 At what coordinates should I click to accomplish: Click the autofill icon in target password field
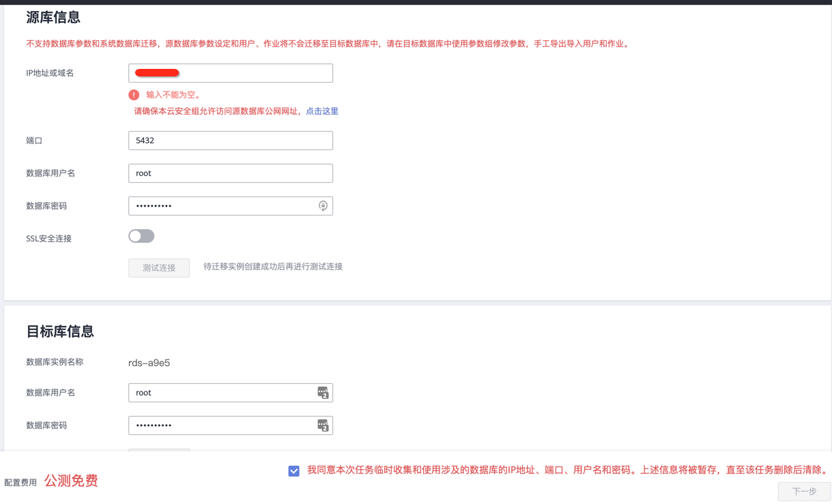[x=324, y=426]
